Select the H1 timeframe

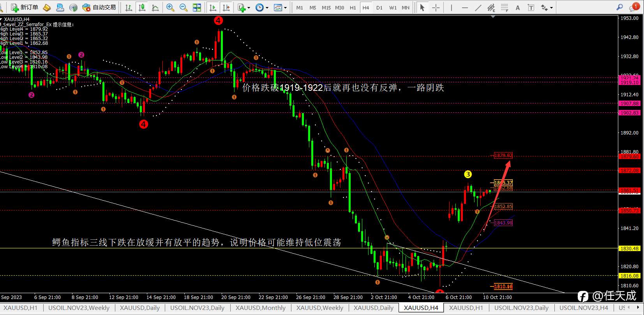(353, 7)
